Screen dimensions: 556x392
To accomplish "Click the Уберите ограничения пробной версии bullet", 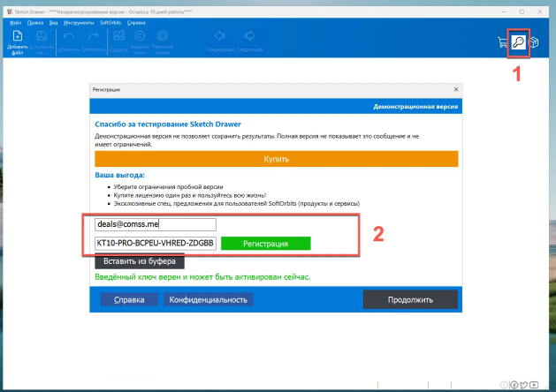I will click(x=168, y=186).
